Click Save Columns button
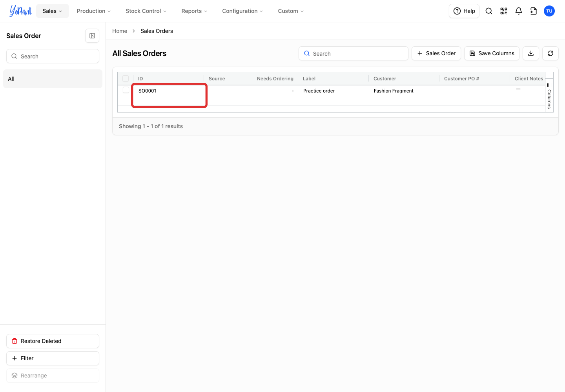The width and height of the screenshot is (565, 392). 492,53
